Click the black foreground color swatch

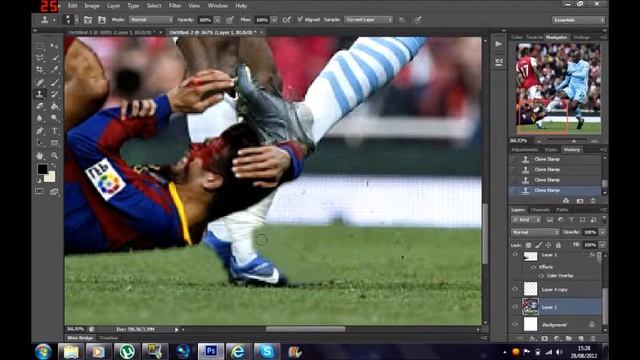[x=42, y=169]
